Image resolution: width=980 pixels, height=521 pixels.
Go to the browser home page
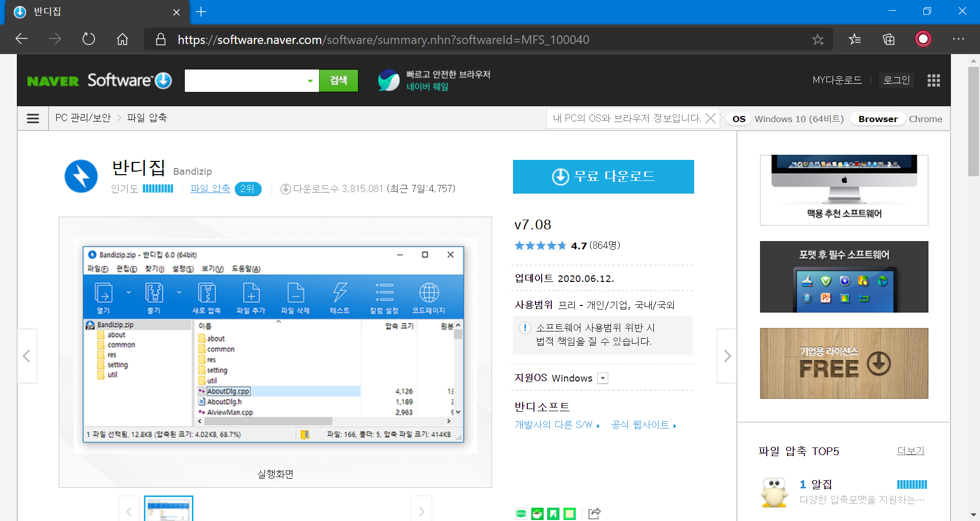pyautogui.click(x=122, y=39)
